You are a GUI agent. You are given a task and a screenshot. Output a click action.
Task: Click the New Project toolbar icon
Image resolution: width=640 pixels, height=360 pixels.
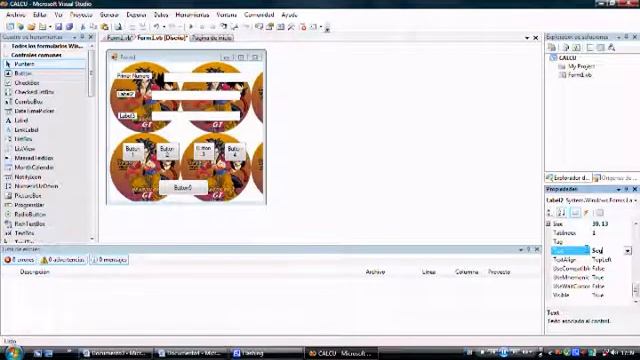10,27
